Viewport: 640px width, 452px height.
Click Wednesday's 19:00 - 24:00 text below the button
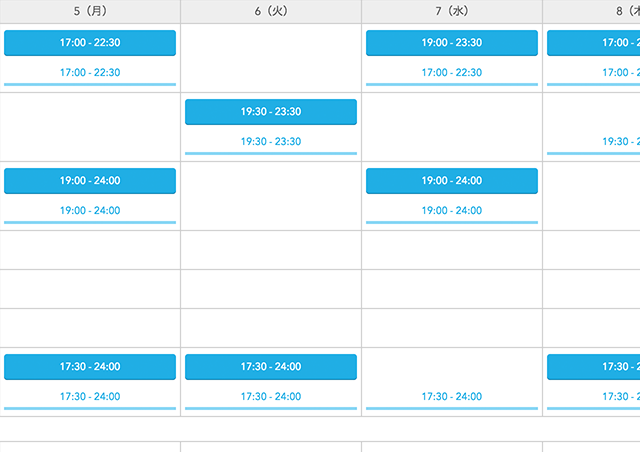tap(452, 211)
